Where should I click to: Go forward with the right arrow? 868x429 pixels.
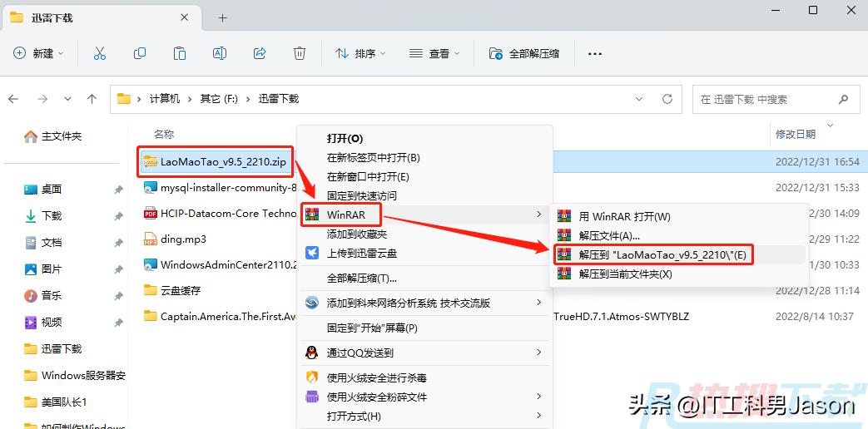pyautogui.click(x=42, y=99)
